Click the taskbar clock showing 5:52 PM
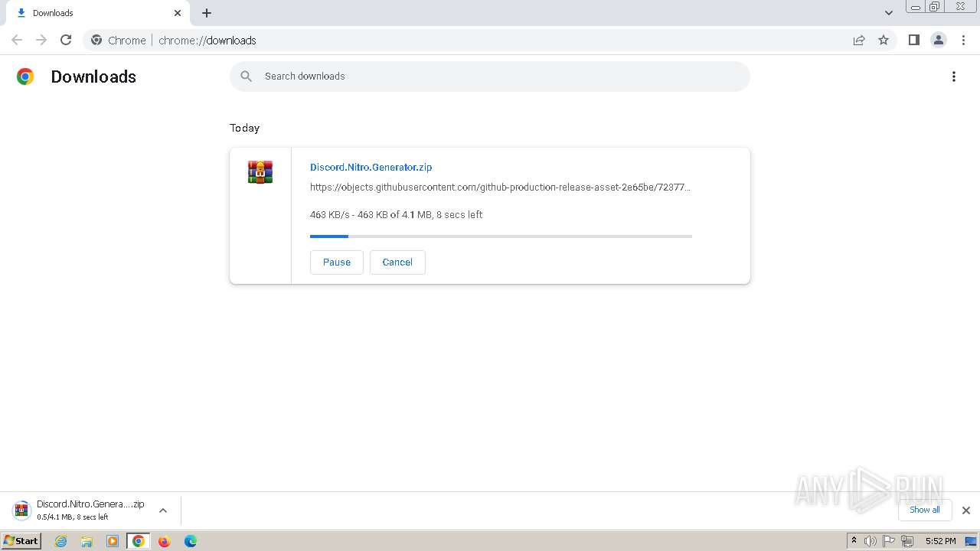The height and width of the screenshot is (551, 980). point(940,541)
